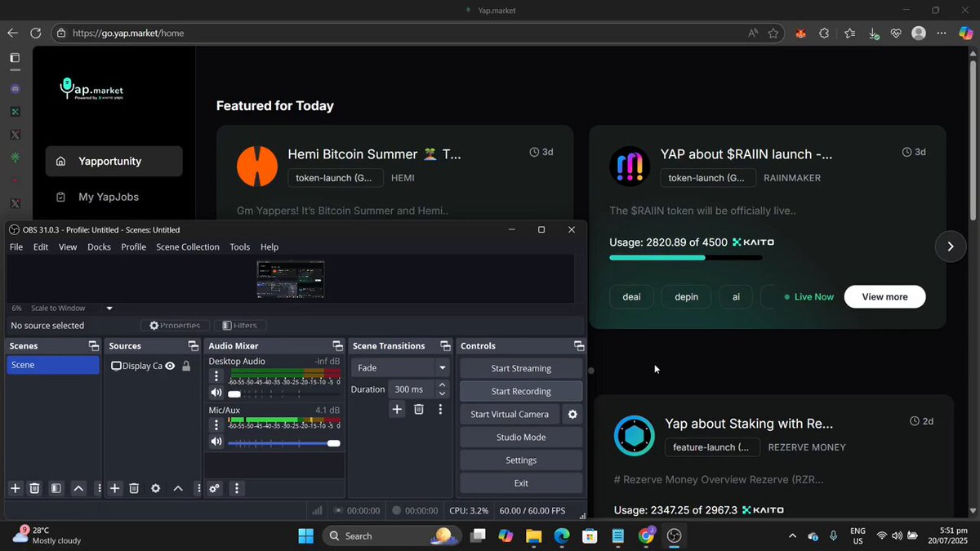980x551 pixels.
Task: Show hidden system tray icons chevron
Action: [x=792, y=535]
